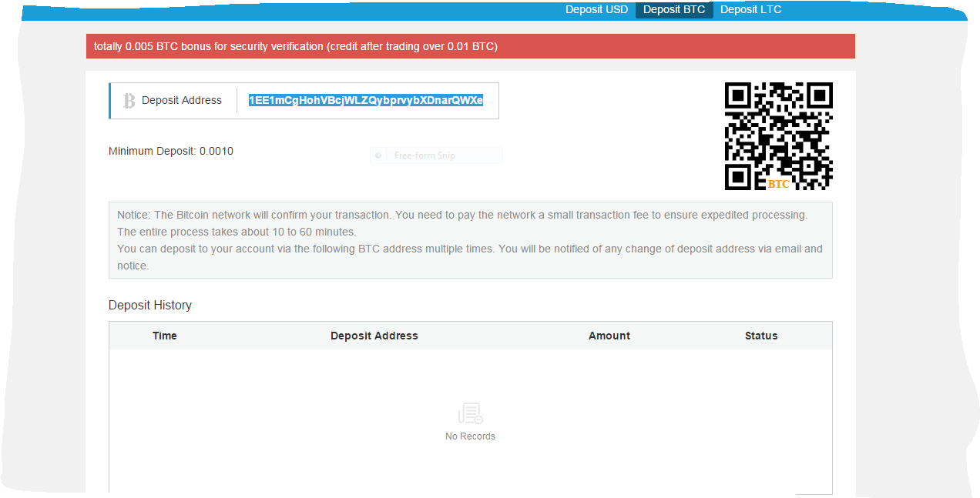The height and width of the screenshot is (498, 980).
Task: Click the red 0.005 BTC bonus banner
Action: (471, 46)
